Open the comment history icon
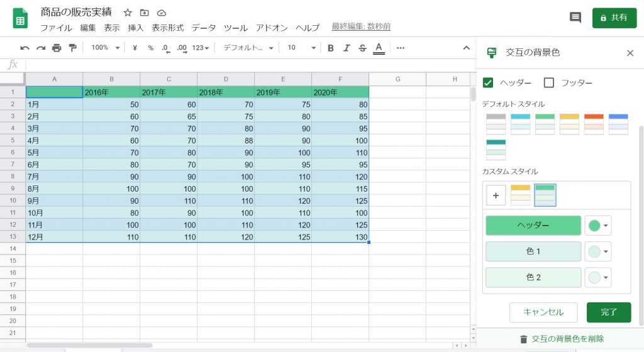The height and width of the screenshot is (352, 644). point(575,18)
